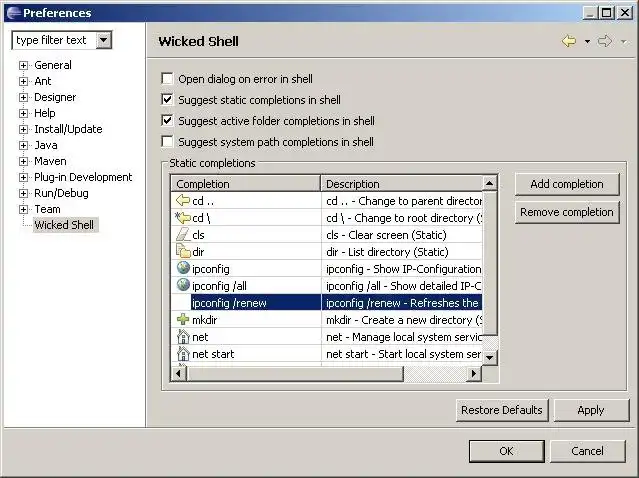Viewport: 639px width, 478px height.
Task: Click the forward arrow navigation icon
Action: pyautogui.click(x=605, y=41)
